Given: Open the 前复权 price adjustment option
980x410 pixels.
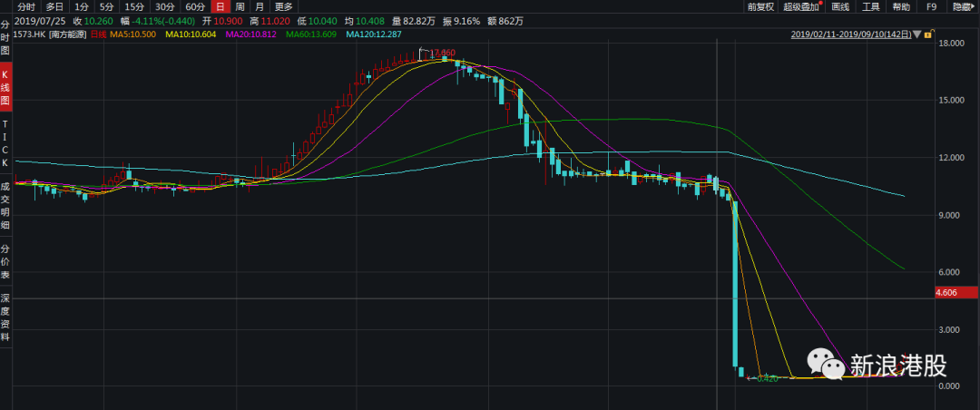Looking at the screenshot, I should pyautogui.click(x=760, y=7).
